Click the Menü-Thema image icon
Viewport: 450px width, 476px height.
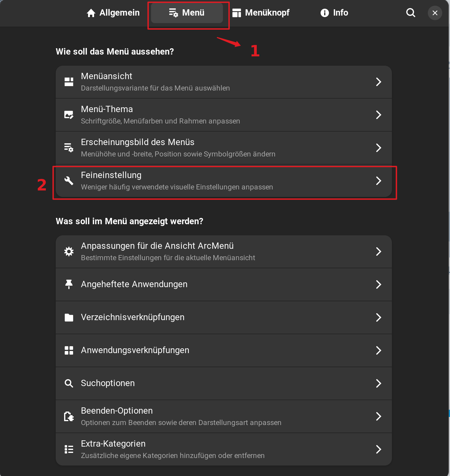pos(69,115)
